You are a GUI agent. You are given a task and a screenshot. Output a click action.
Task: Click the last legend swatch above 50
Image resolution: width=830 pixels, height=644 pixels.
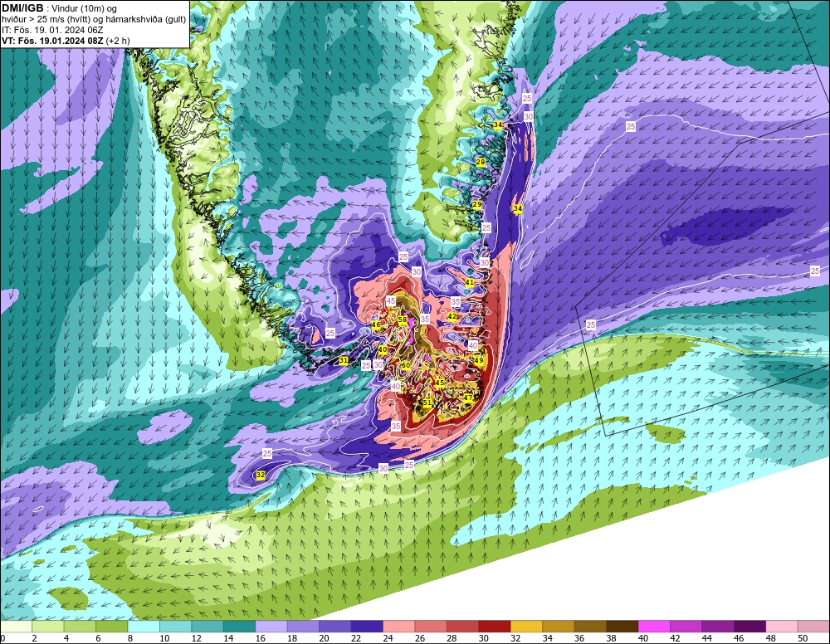pyautogui.click(x=813, y=627)
